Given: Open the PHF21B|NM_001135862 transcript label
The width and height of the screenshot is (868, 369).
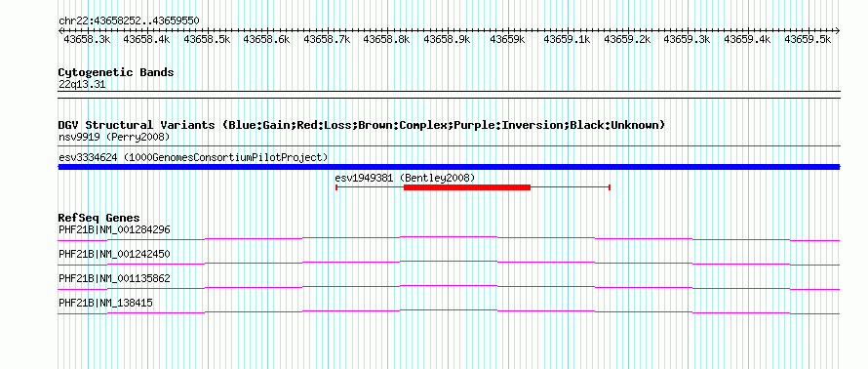Looking at the screenshot, I should 114,278.
